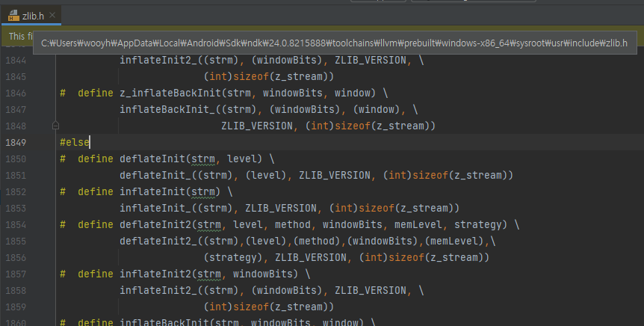This screenshot has height=326, width=644.
Task: Click ZLIB_VERSION on line 1848
Action: pyautogui.click(x=257, y=126)
